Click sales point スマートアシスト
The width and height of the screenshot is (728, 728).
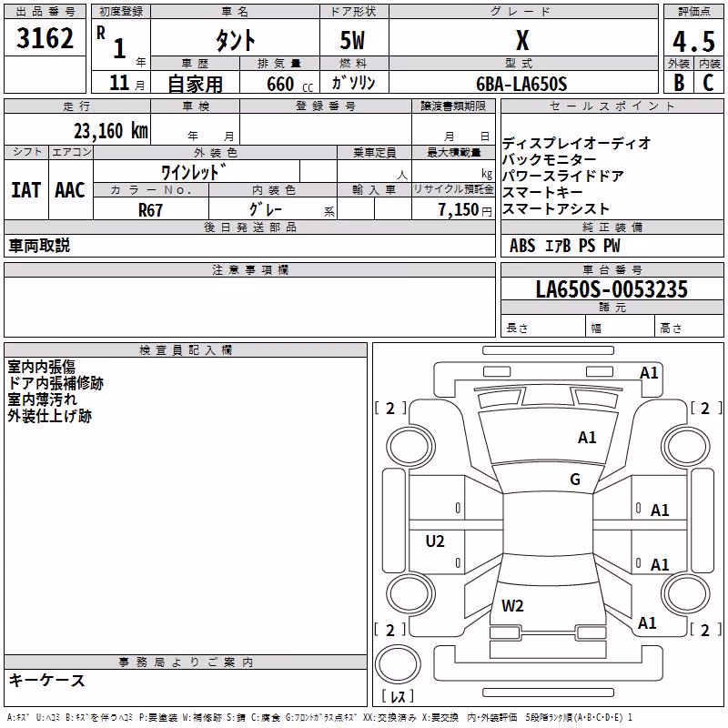[556, 209]
